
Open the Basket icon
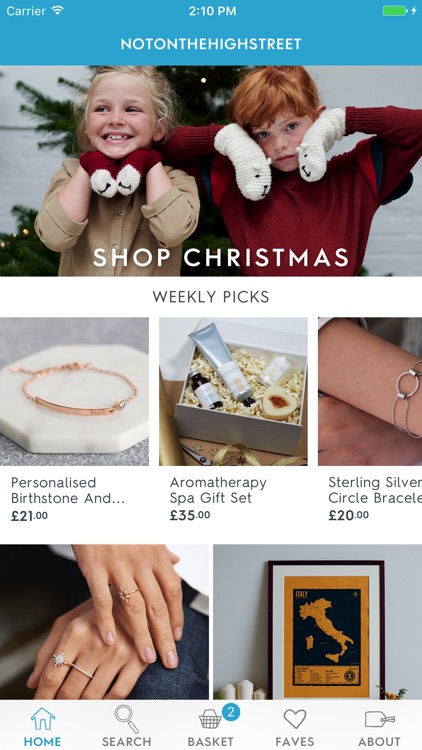click(210, 719)
